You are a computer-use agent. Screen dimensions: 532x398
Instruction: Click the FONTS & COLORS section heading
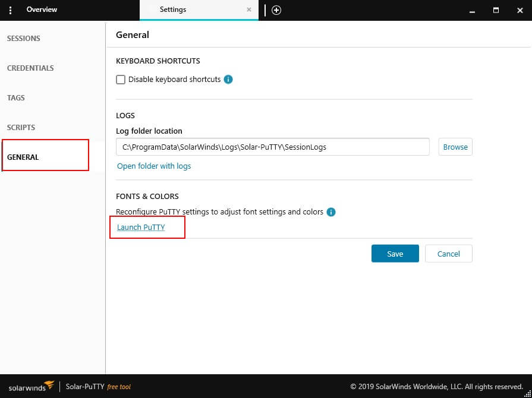click(x=147, y=196)
